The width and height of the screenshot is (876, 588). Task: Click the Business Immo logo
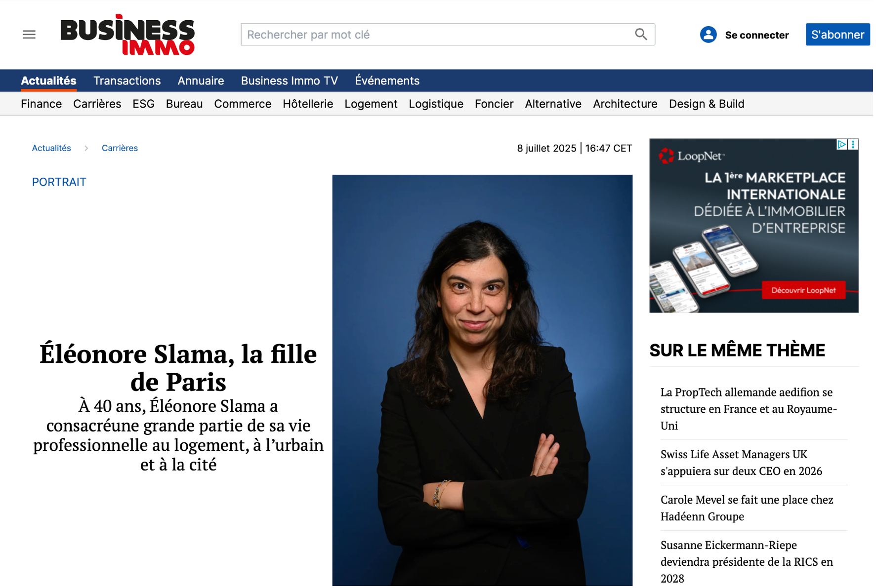[x=128, y=35]
